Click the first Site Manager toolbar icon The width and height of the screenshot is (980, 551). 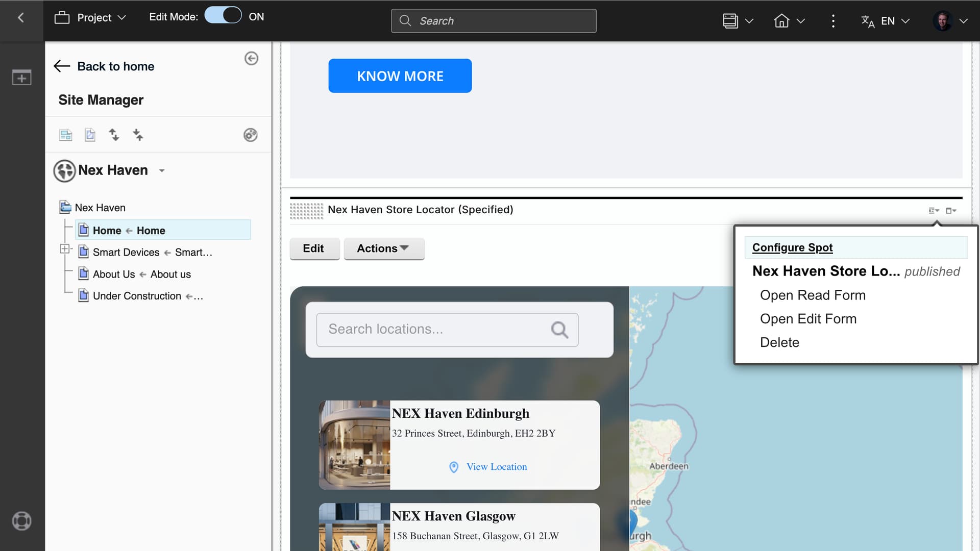[x=66, y=135]
